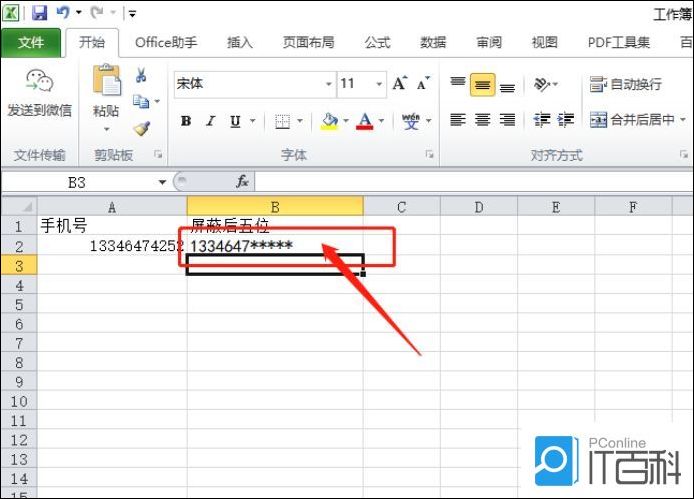694x499 pixels.
Task: Open the Copy dropdown arrow
Action: (x=157, y=101)
